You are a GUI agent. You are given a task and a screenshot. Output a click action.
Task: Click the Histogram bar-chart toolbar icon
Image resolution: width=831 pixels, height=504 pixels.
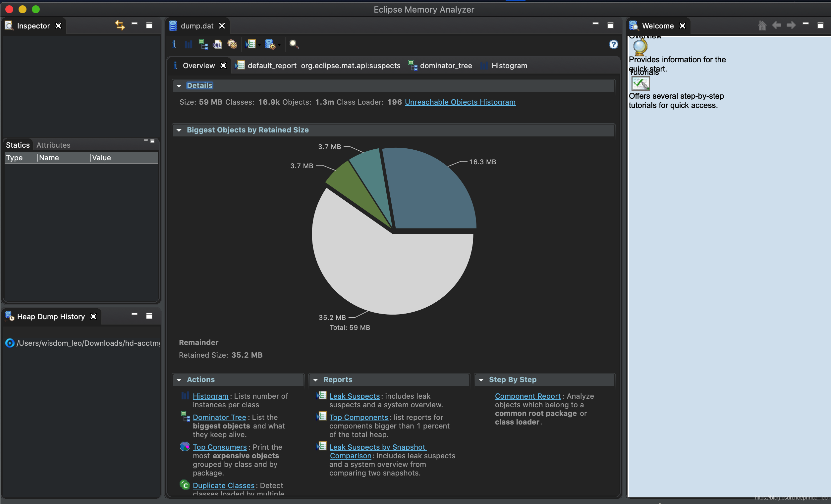point(188,44)
